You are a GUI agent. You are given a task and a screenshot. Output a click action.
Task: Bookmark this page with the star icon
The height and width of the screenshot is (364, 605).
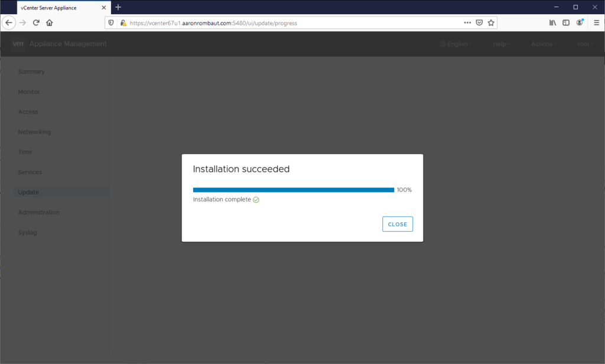click(x=491, y=22)
